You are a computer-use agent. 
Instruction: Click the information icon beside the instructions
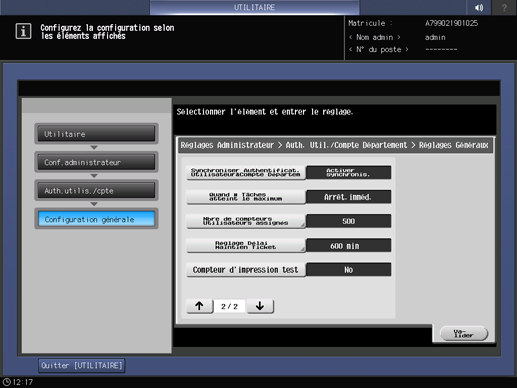click(x=23, y=31)
